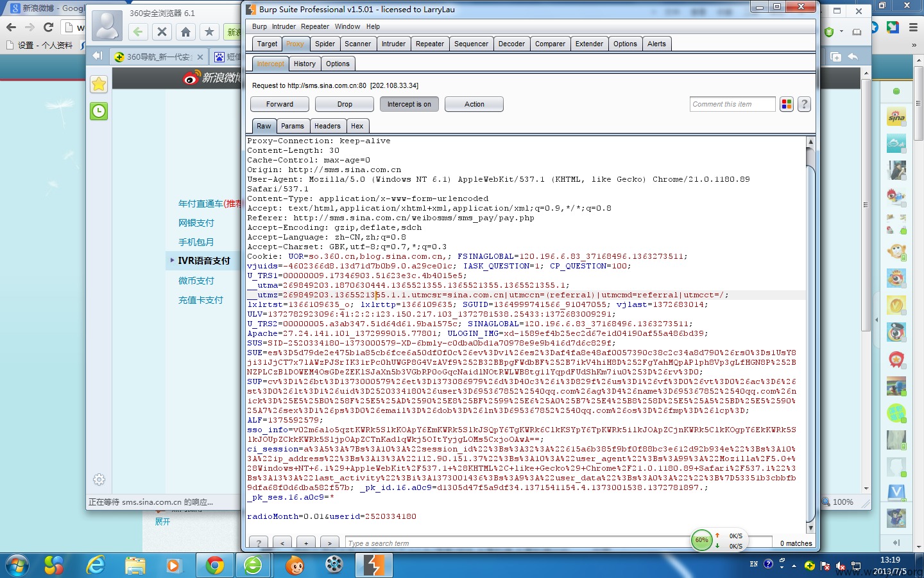Close the 360导航 browser tab
This screenshot has height=578, width=924.
coord(200,57)
